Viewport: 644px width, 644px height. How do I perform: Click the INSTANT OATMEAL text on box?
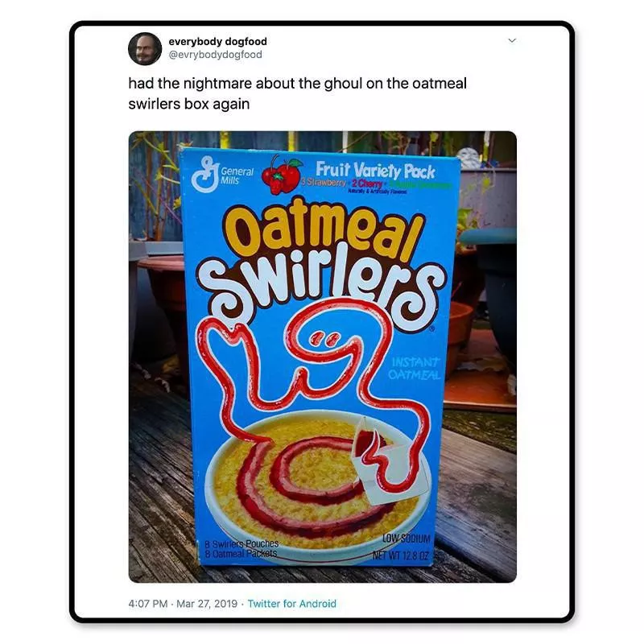click(415, 369)
